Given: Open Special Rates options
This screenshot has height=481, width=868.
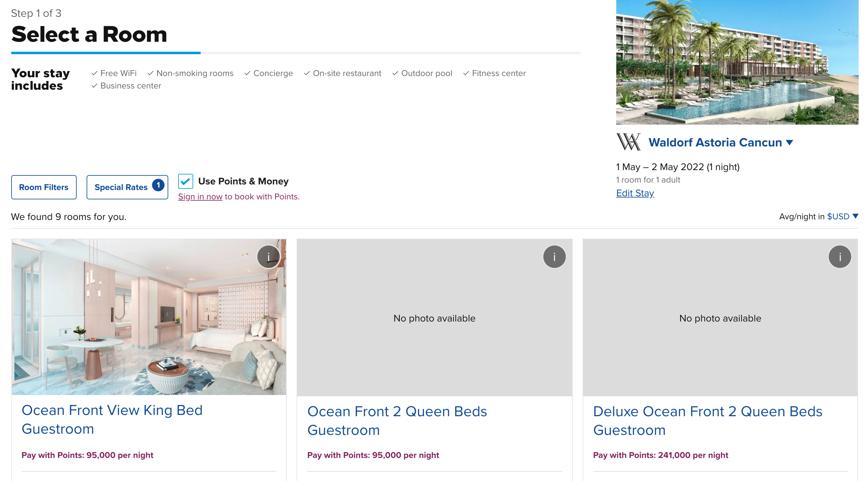Looking at the screenshot, I should (121, 187).
